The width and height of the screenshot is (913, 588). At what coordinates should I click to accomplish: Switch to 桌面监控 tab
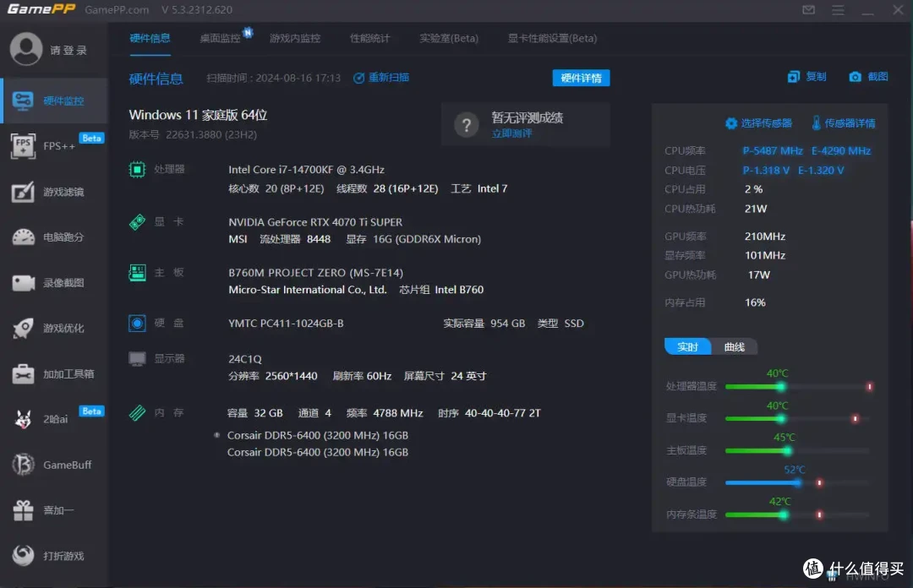(x=220, y=38)
